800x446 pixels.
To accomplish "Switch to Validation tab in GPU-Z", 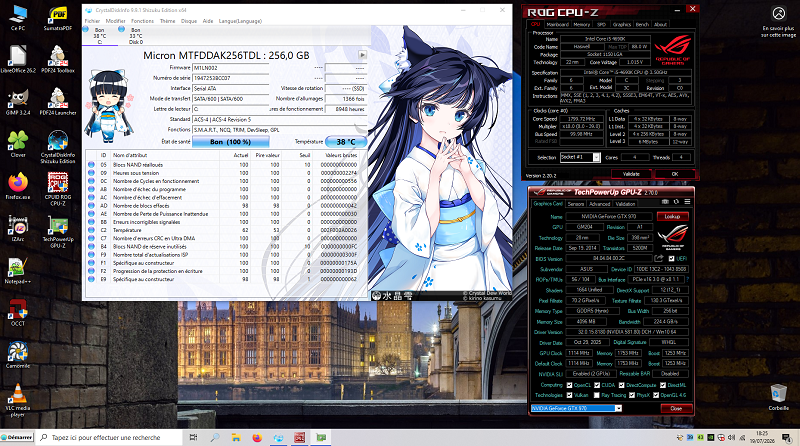I will click(625, 204).
